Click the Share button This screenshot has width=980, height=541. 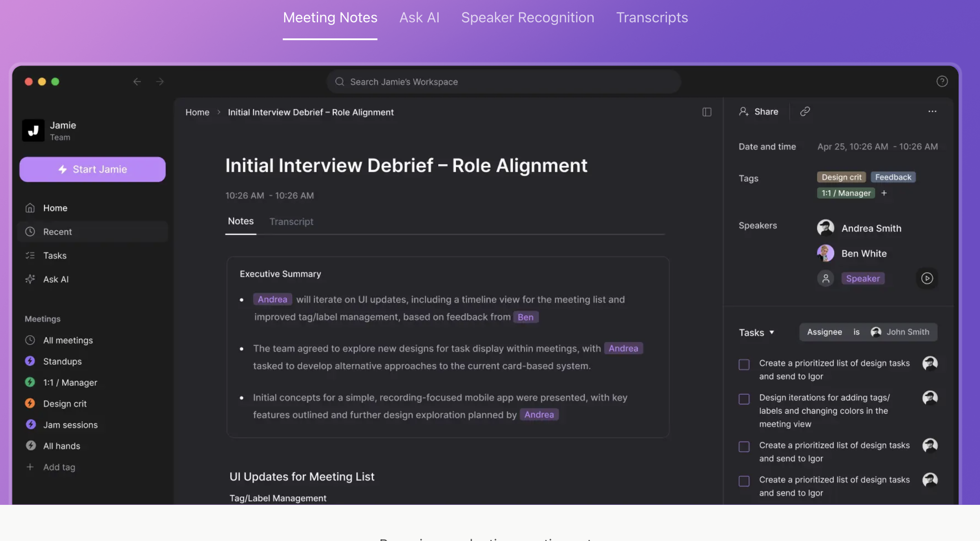coord(759,112)
